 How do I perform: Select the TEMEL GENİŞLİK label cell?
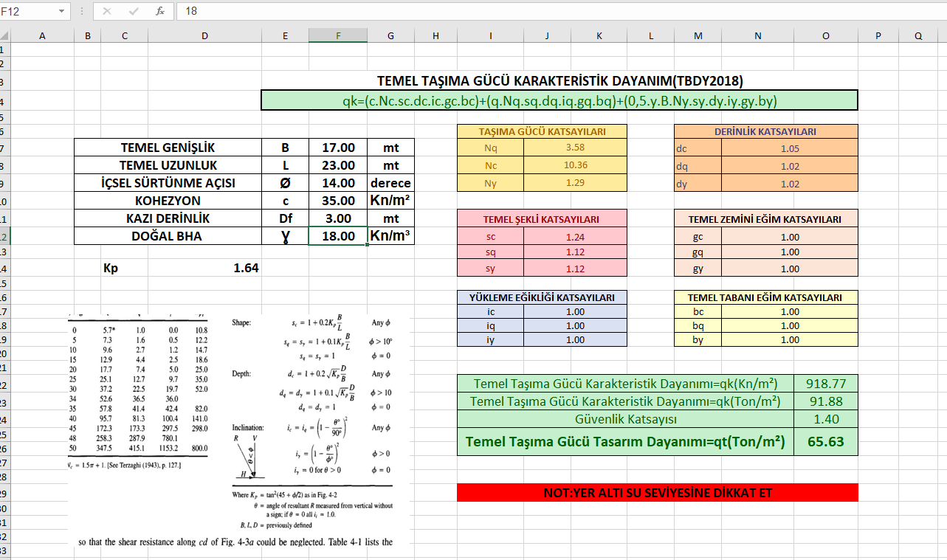coord(168,148)
